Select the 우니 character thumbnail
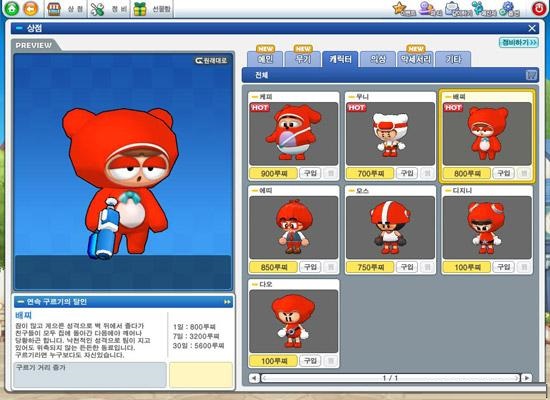 (x=390, y=134)
